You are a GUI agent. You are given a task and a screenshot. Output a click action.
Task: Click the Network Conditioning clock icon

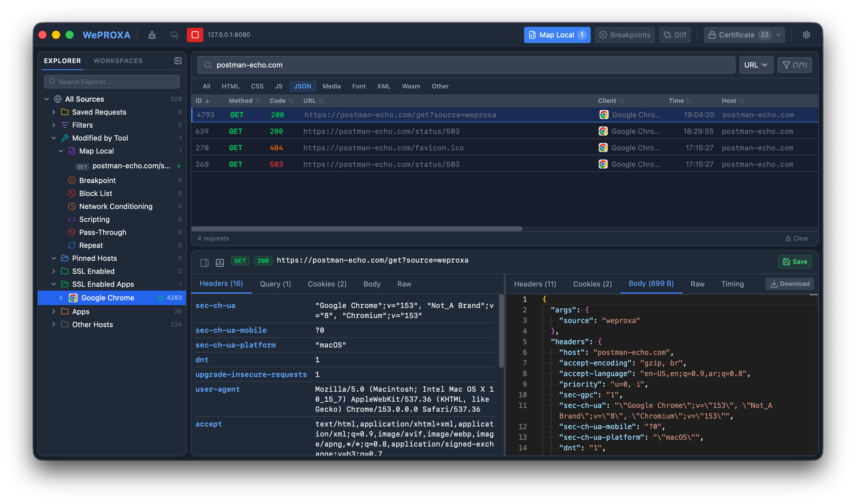[x=72, y=206]
